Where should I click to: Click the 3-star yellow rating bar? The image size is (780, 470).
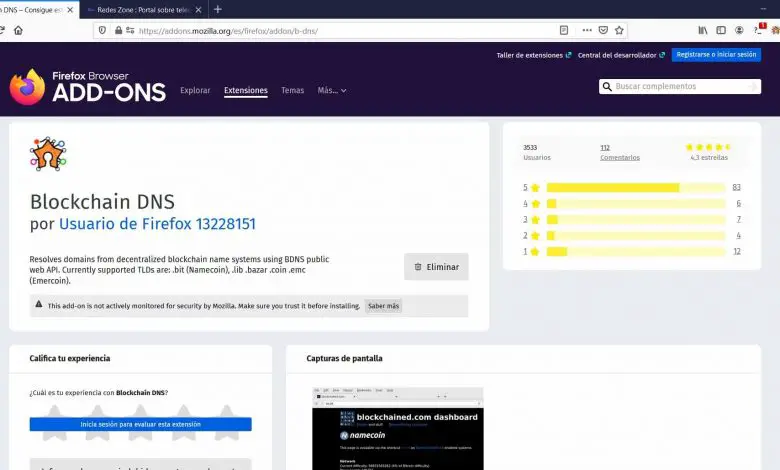pos(636,219)
